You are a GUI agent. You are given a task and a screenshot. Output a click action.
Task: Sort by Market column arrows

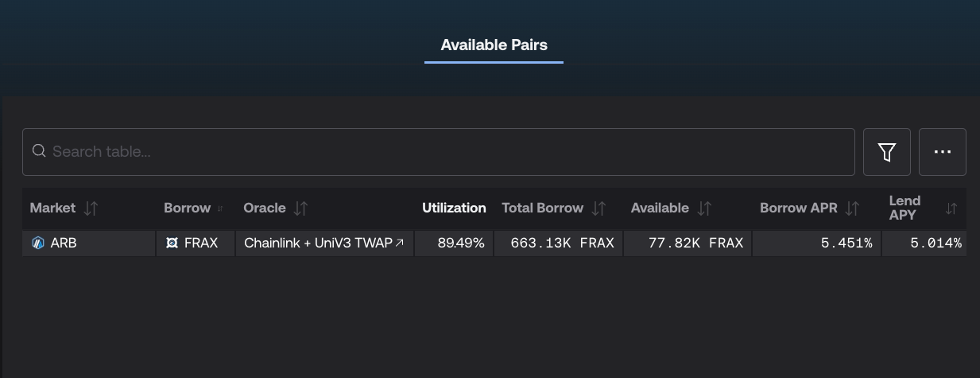[x=91, y=208]
